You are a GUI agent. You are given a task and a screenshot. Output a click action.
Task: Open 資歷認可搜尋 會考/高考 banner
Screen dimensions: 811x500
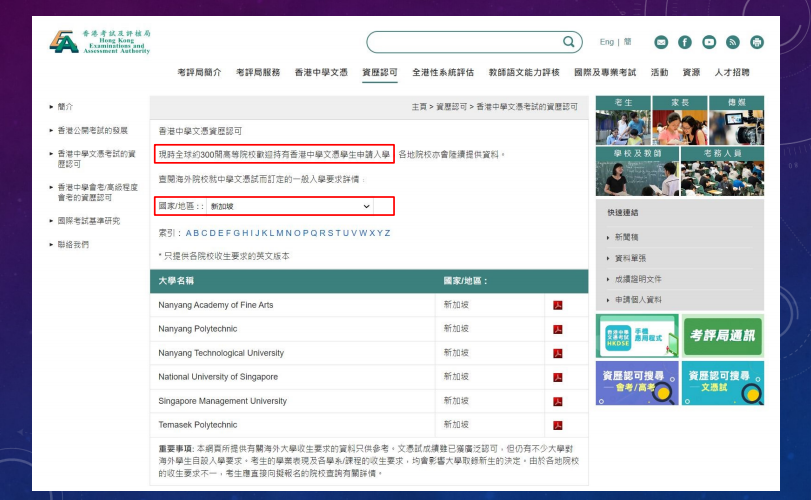637,383
